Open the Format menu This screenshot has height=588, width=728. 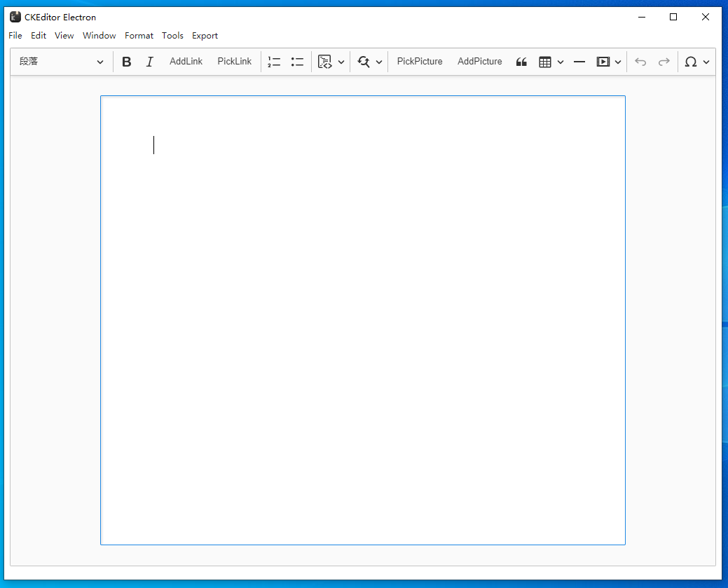(x=139, y=35)
